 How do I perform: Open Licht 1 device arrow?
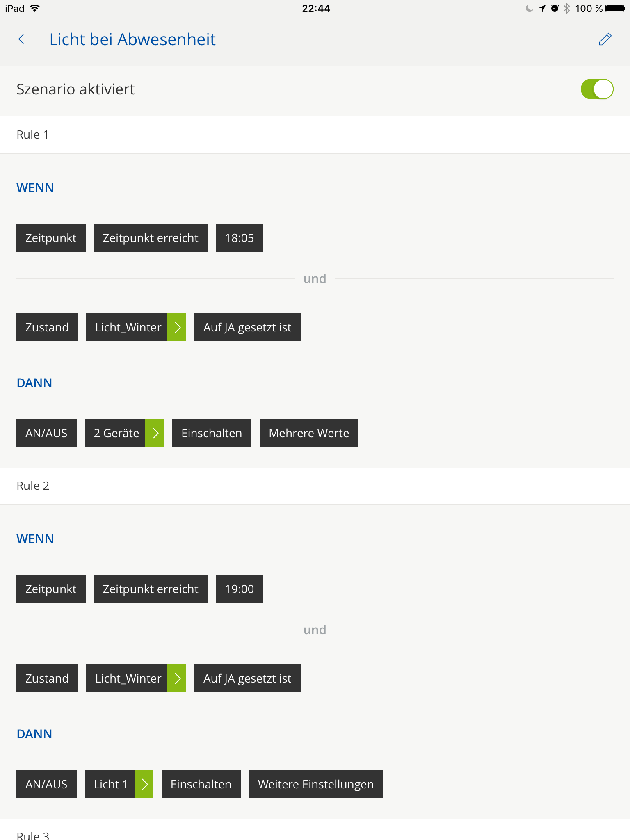[144, 784]
